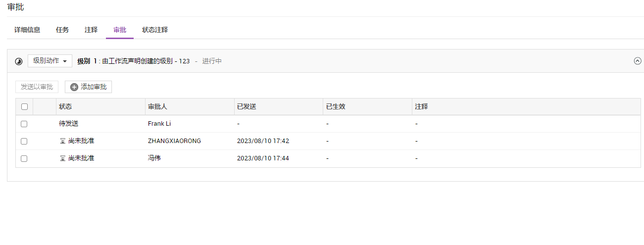
Task: Open the 任务 tab
Action: (x=62, y=30)
